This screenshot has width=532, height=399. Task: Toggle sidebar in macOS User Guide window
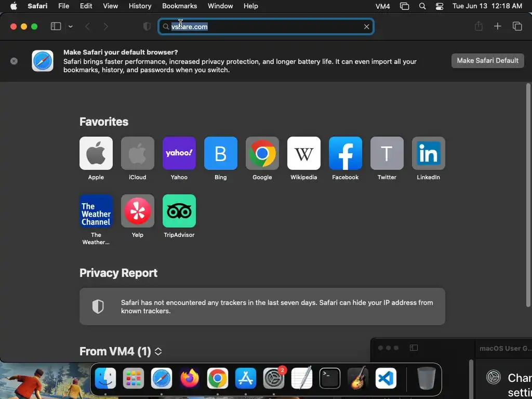[x=414, y=348]
